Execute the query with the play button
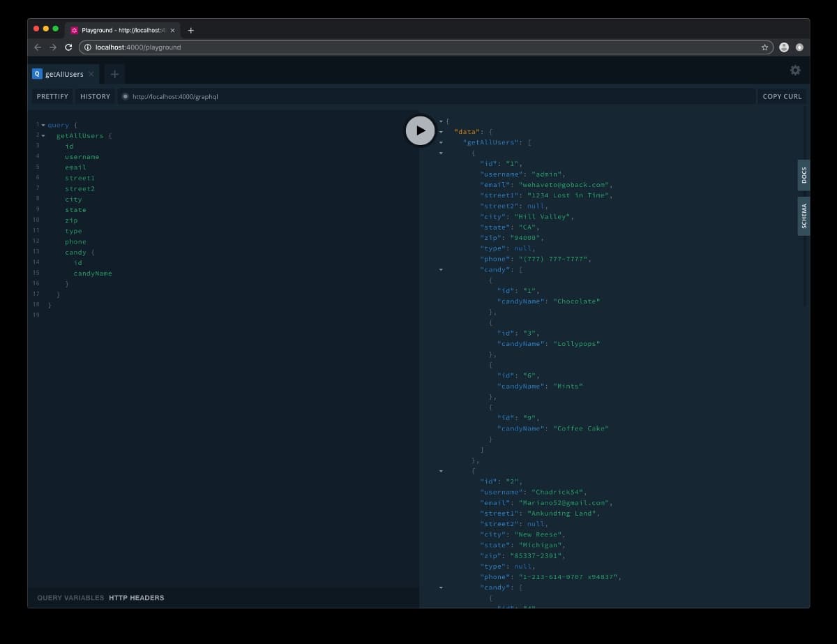837x644 pixels. [420, 130]
